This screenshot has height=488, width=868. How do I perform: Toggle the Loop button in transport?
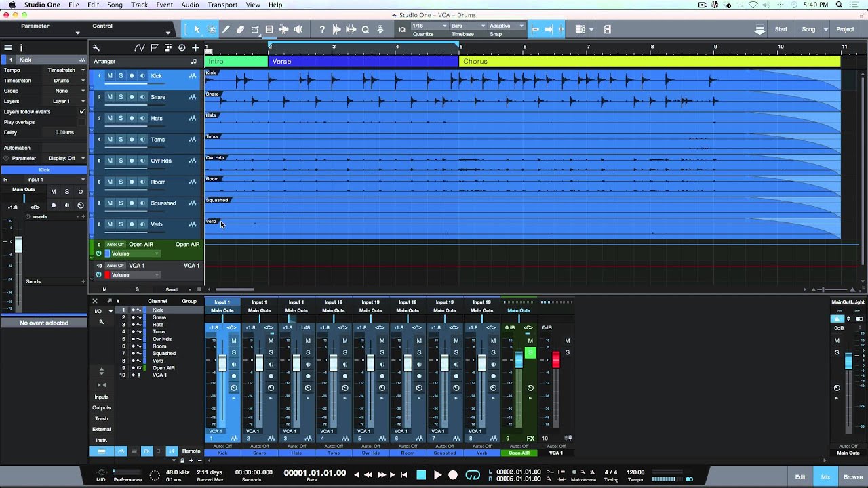473,475
